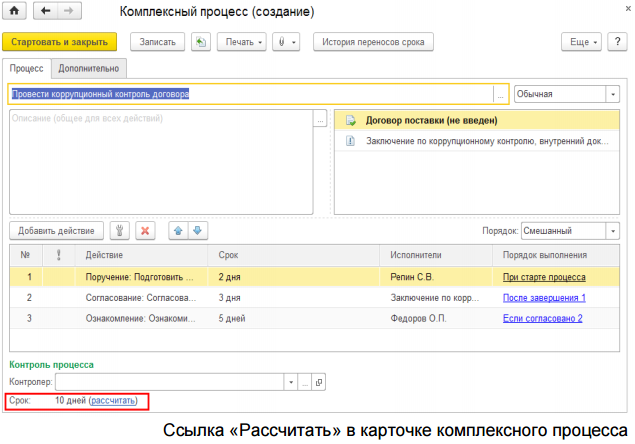This screenshot has width=635, height=444.
Task: Click executor Репин С.В. cell
Action: (436, 277)
